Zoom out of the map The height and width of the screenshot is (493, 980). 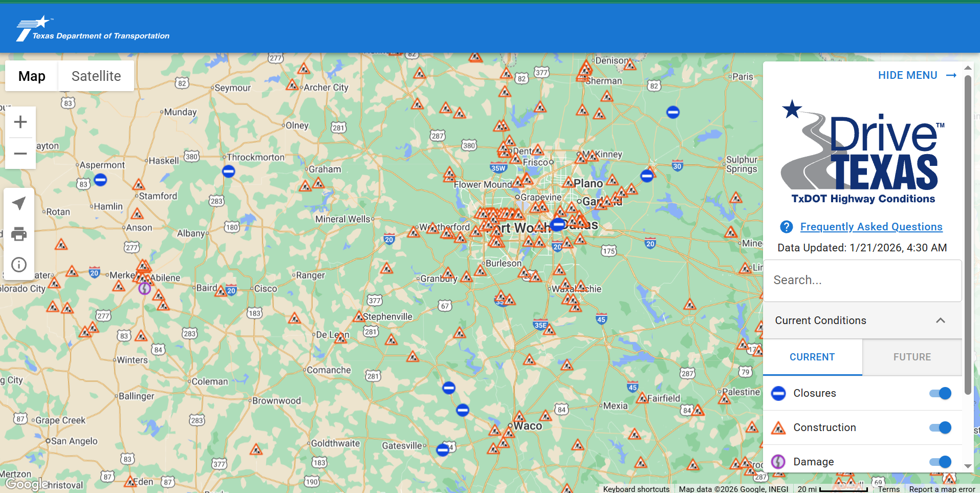click(20, 154)
